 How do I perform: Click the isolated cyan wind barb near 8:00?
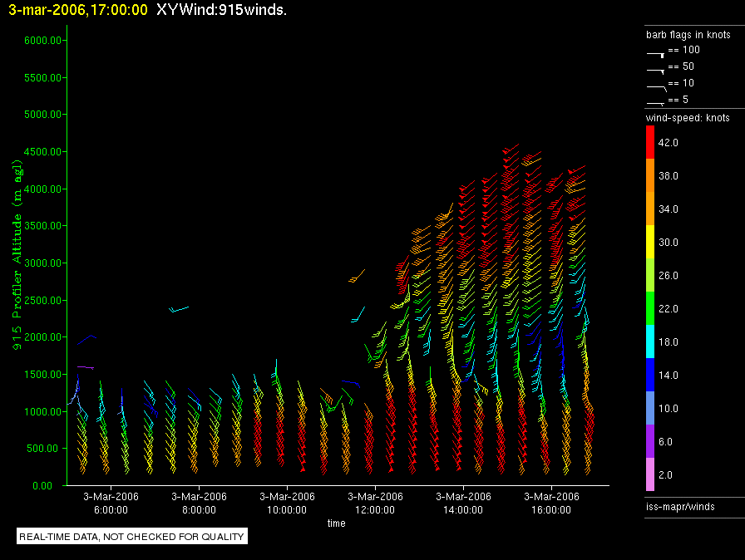[178, 309]
